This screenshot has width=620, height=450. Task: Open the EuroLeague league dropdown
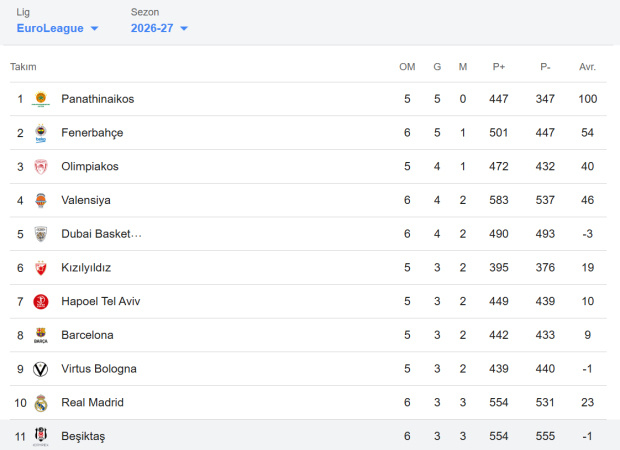point(57,28)
